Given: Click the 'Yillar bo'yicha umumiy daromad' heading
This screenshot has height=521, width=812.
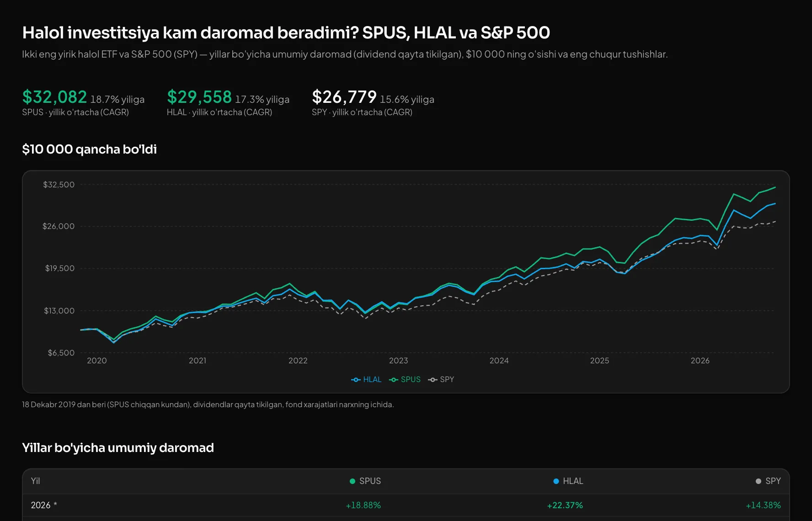Looking at the screenshot, I should click(118, 448).
